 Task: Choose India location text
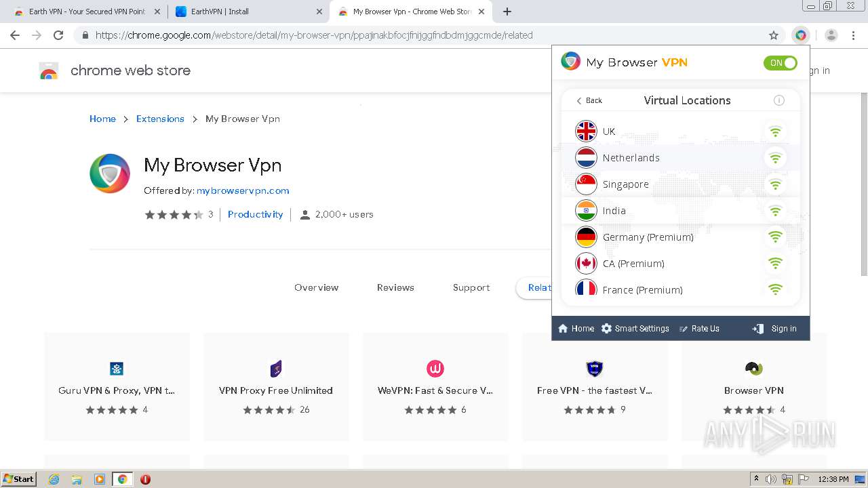coord(614,211)
